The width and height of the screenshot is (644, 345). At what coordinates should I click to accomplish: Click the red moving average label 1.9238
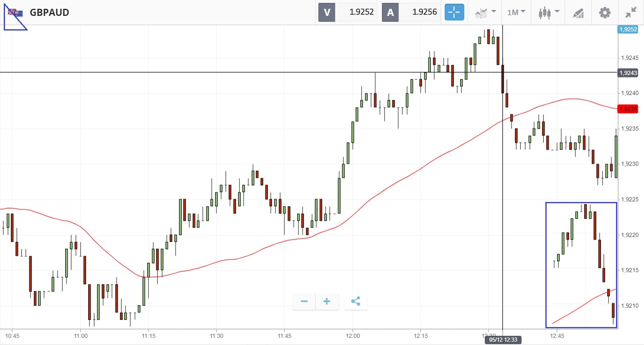point(628,109)
